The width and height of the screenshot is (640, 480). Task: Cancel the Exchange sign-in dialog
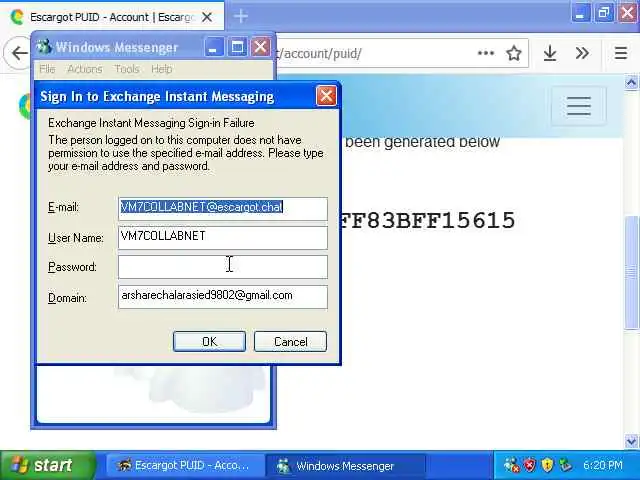pyautogui.click(x=290, y=341)
